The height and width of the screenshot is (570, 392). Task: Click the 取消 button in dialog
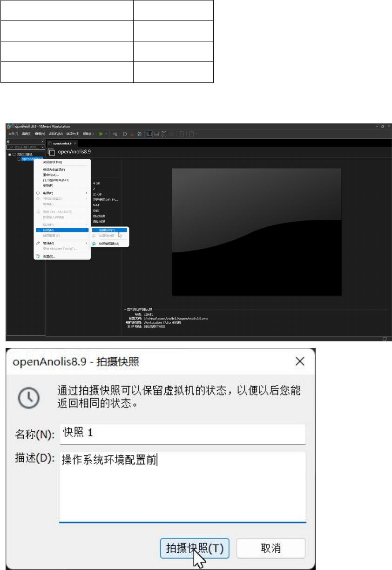click(x=271, y=548)
